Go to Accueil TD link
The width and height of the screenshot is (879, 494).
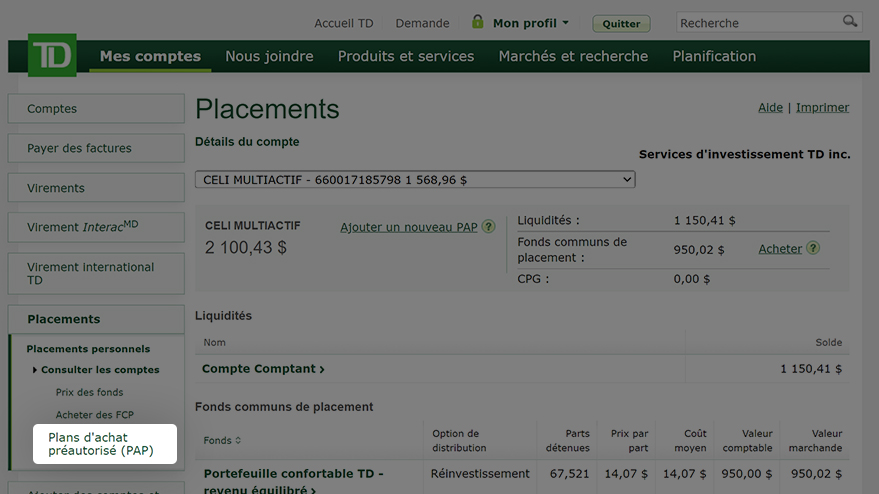(x=344, y=23)
